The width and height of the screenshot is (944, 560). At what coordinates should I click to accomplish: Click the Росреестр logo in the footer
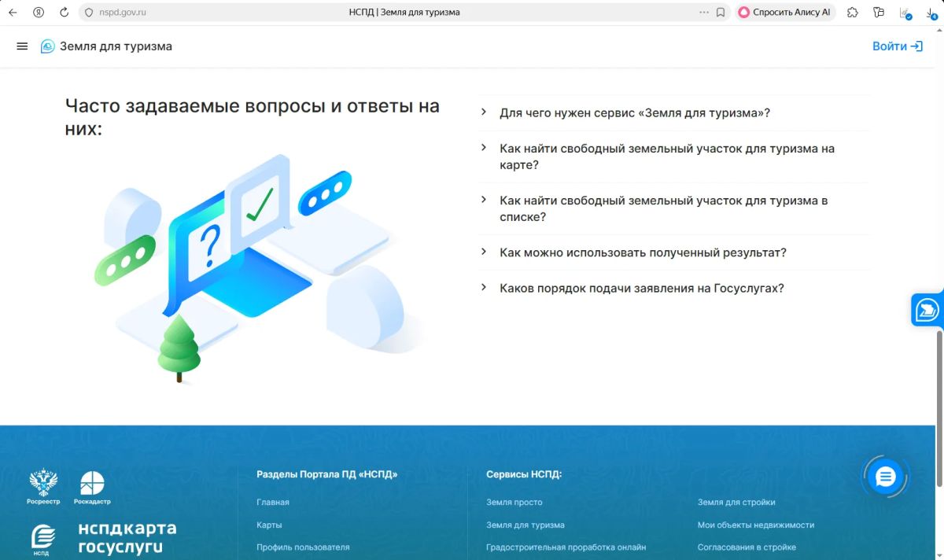(43, 488)
